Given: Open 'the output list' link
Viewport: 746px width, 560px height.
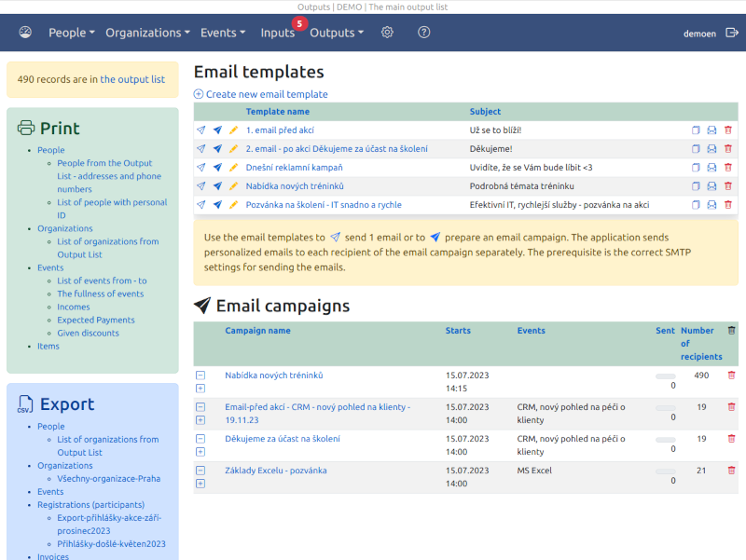Looking at the screenshot, I should click(132, 79).
